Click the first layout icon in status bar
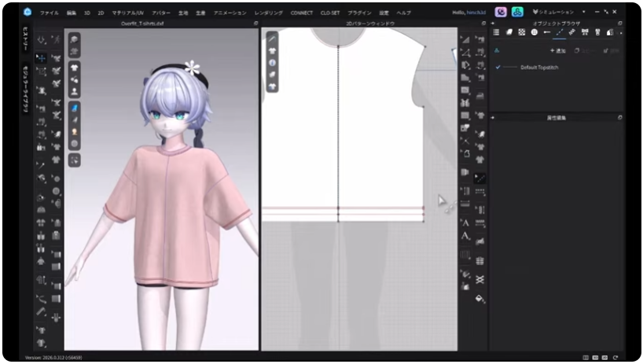 [586, 358]
